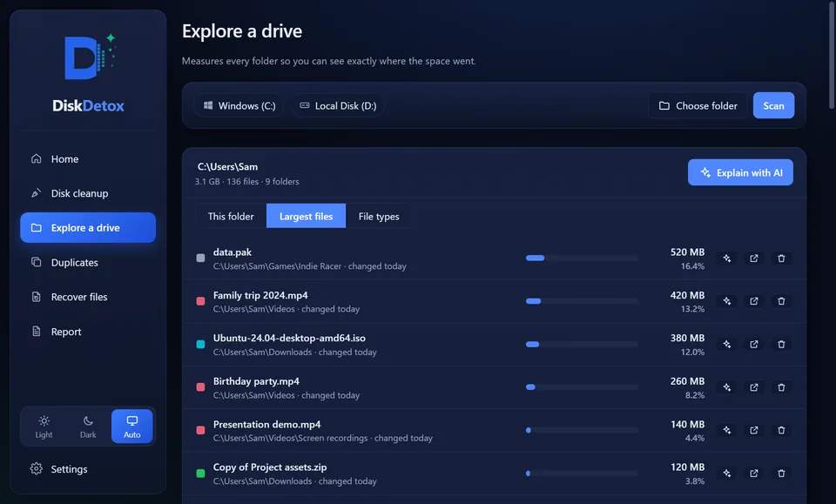
Task: Delete Copy of Project assets.zip via trash icon
Action: [x=781, y=474]
